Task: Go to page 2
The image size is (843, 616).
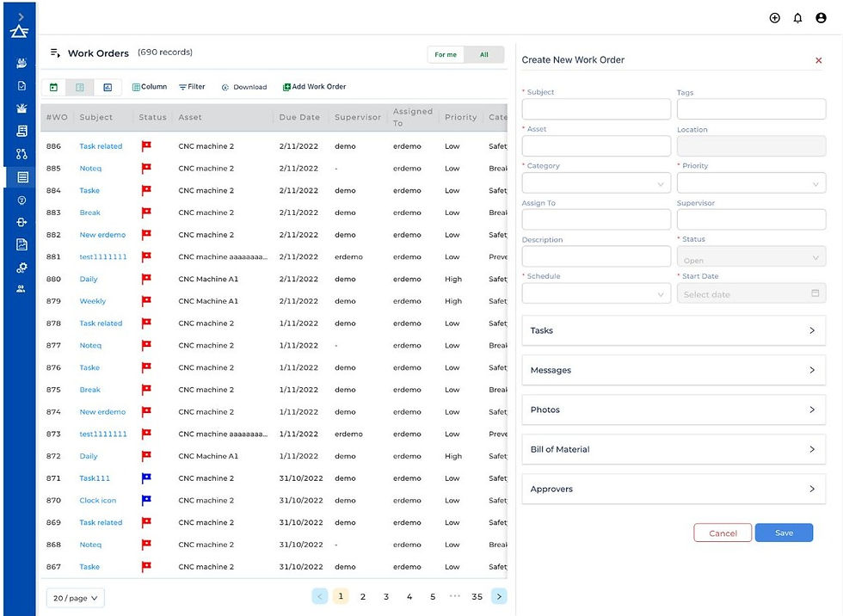Action: coord(363,596)
